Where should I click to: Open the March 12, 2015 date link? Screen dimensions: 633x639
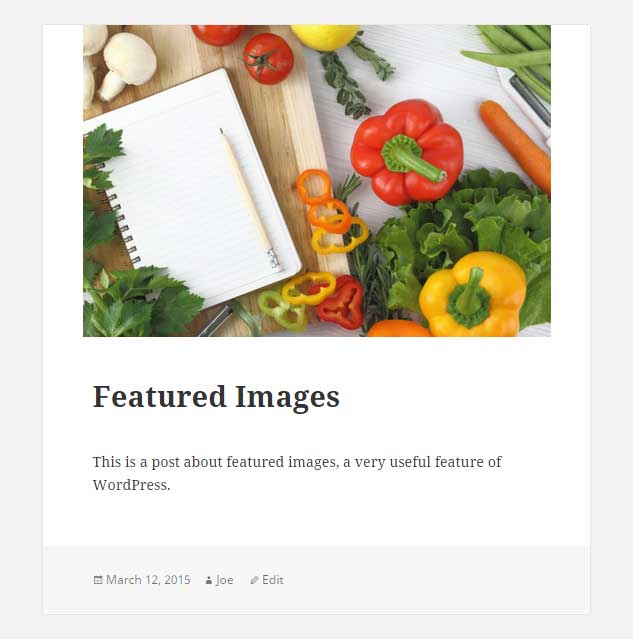[148, 580]
